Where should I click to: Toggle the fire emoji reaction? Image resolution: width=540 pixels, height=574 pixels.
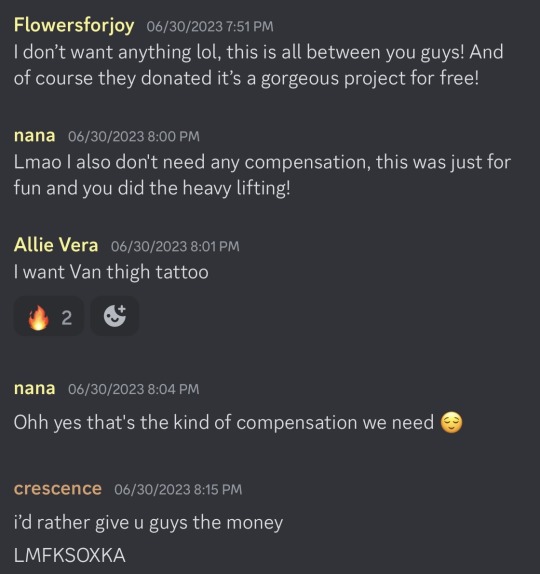click(49, 316)
